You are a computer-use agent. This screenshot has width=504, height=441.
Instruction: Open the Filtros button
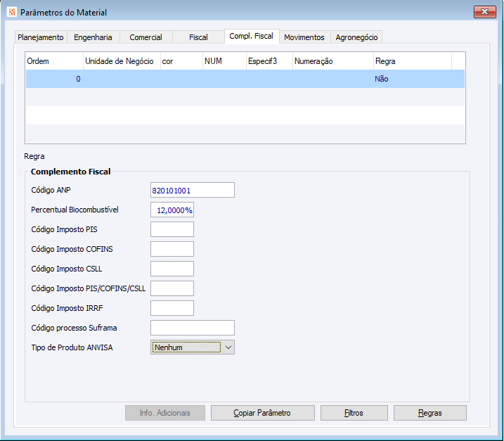tap(354, 413)
